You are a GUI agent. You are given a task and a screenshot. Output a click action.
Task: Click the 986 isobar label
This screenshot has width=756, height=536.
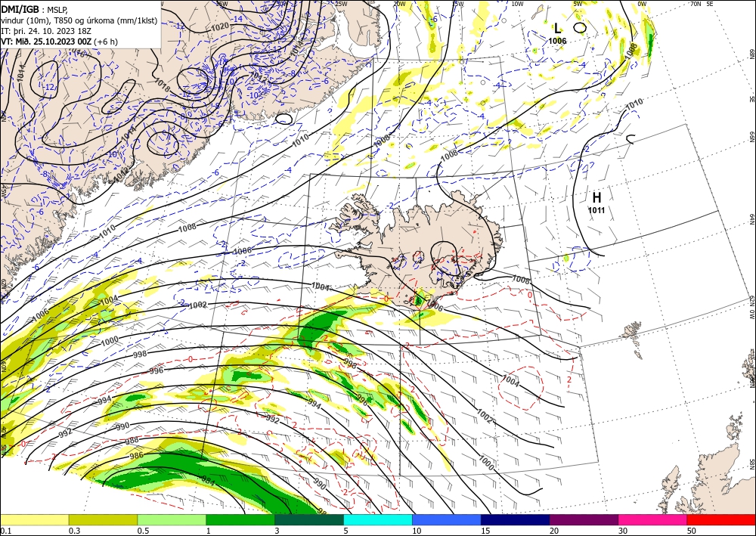(x=136, y=454)
